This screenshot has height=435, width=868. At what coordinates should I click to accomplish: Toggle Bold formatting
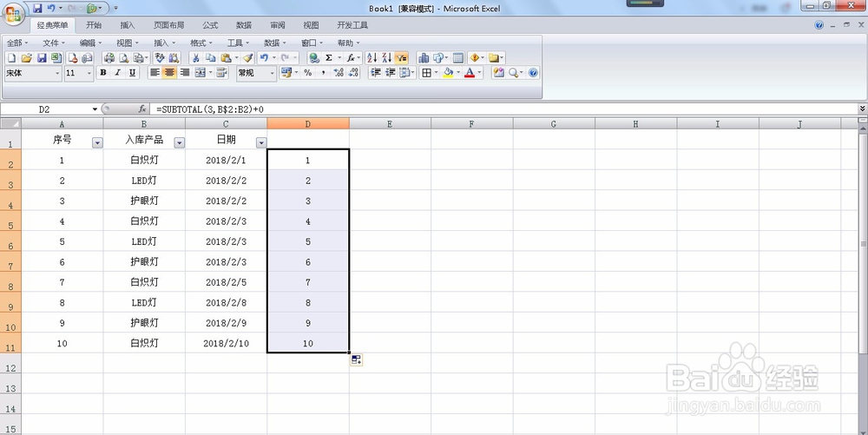pyautogui.click(x=103, y=73)
